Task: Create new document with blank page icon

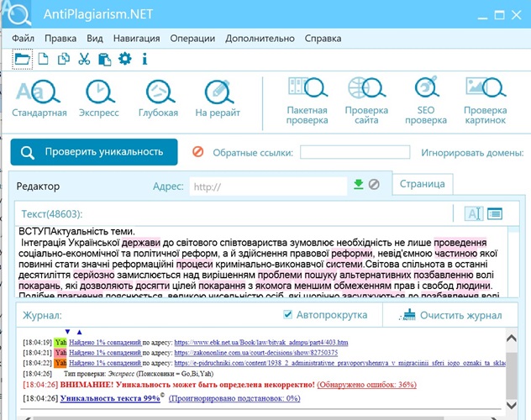Action: (43, 59)
